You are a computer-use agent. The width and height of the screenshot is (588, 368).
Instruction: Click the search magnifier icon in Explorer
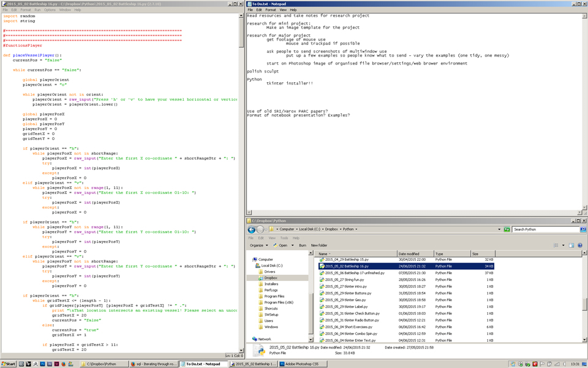pos(582,229)
